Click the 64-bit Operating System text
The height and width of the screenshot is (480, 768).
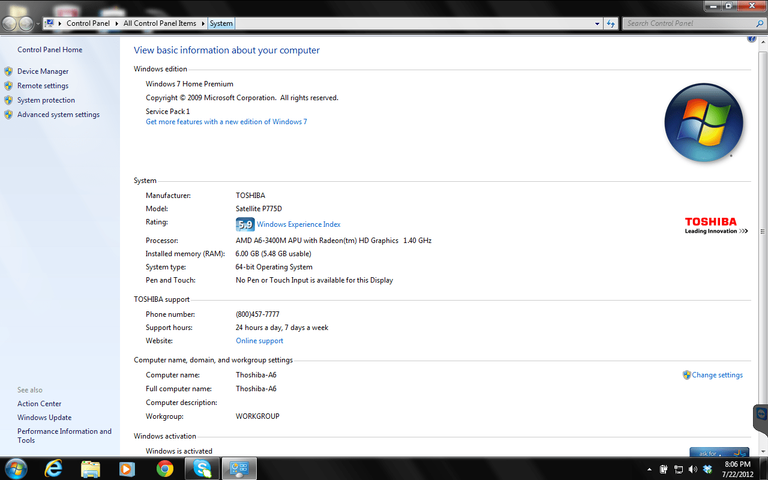(274, 267)
